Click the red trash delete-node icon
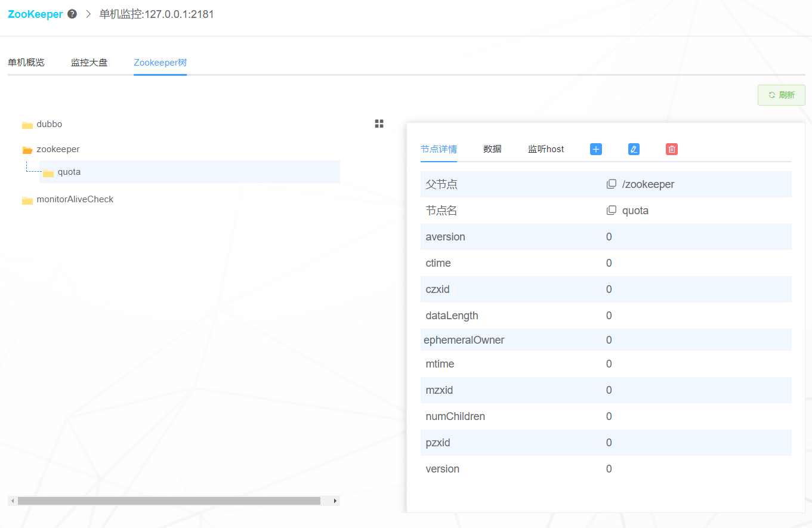Screen dimensions: 812x528 pos(672,149)
